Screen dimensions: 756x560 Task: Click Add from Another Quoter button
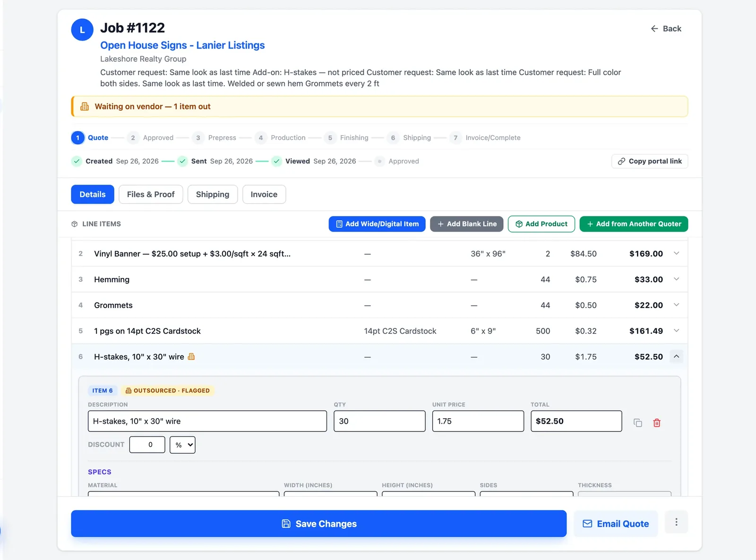point(634,224)
